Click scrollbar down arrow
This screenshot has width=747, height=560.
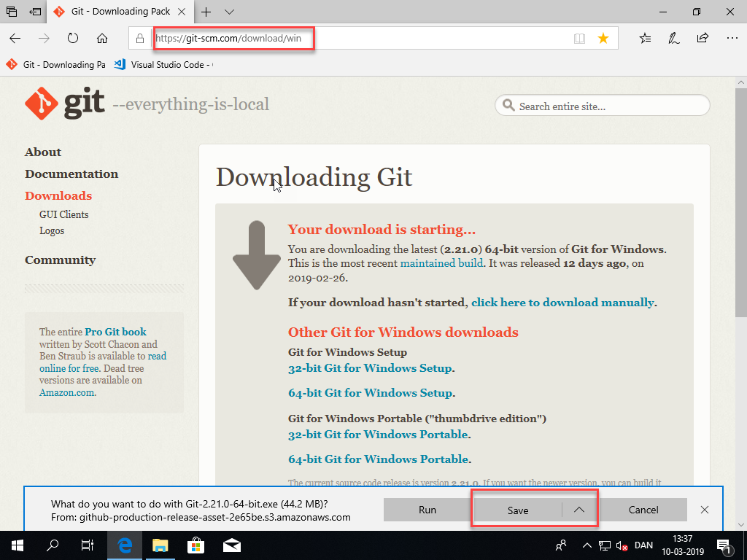[741, 525]
